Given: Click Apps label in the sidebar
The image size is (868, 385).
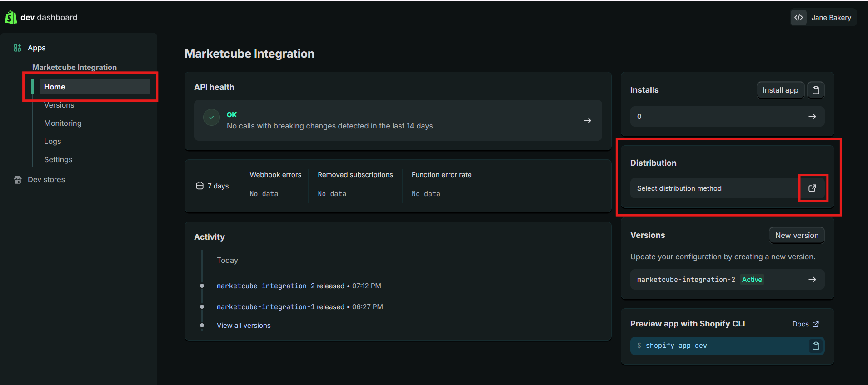Looking at the screenshot, I should [x=37, y=48].
